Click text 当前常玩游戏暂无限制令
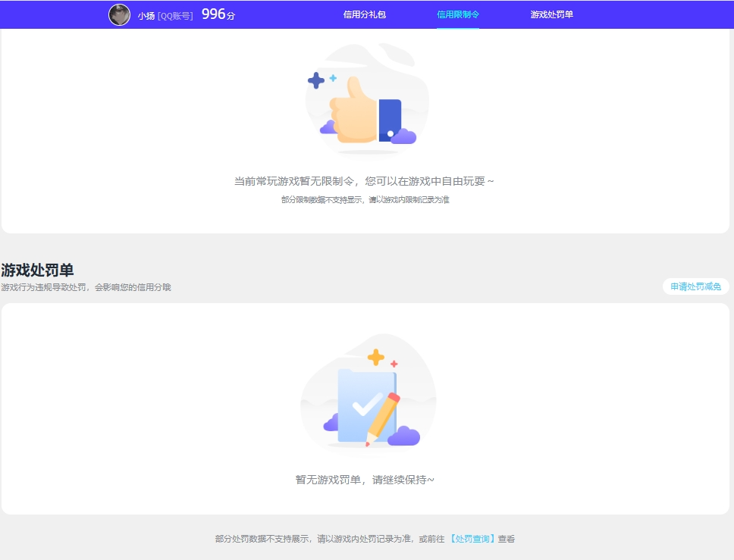The width and height of the screenshot is (734, 560). [294, 181]
